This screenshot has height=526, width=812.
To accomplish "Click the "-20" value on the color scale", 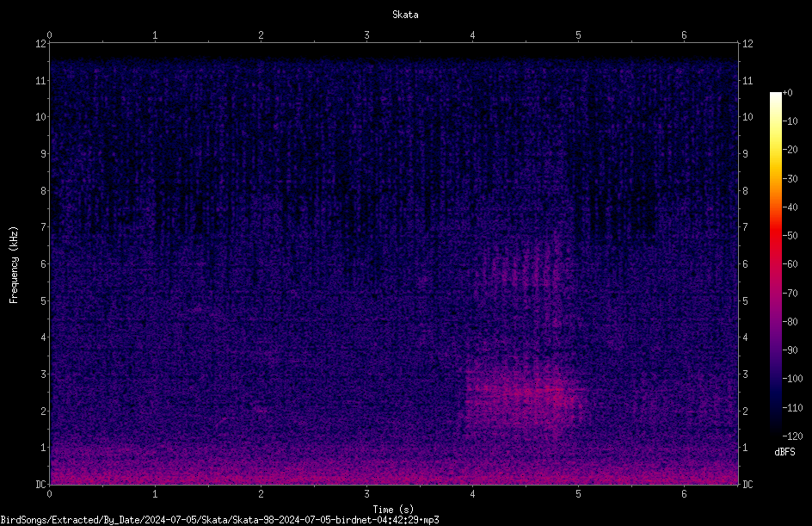I will pyautogui.click(x=790, y=150).
